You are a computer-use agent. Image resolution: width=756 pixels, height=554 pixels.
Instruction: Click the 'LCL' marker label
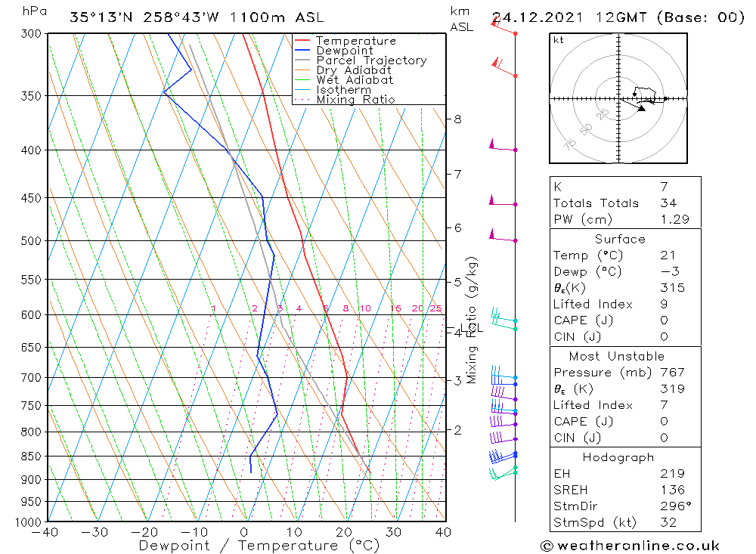(x=472, y=328)
